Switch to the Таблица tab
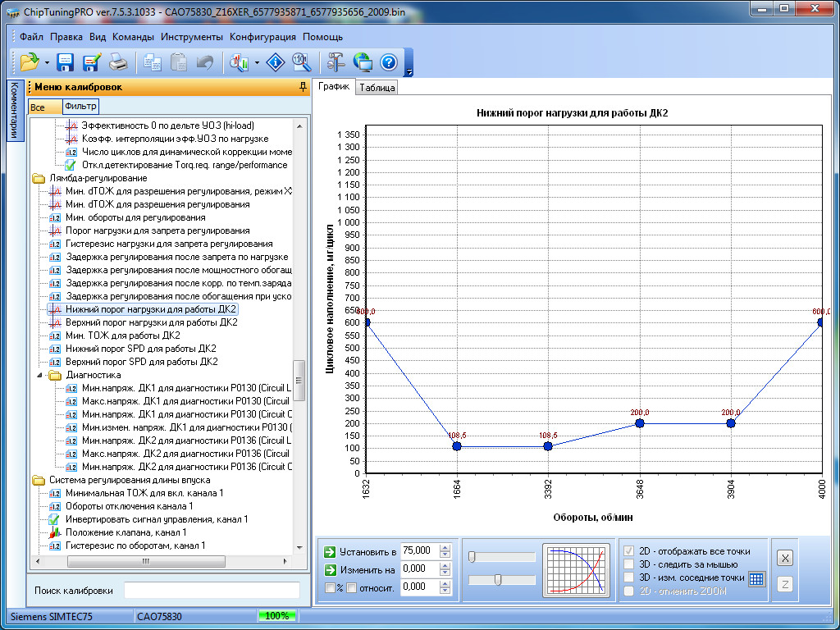840x630 pixels. [377, 88]
